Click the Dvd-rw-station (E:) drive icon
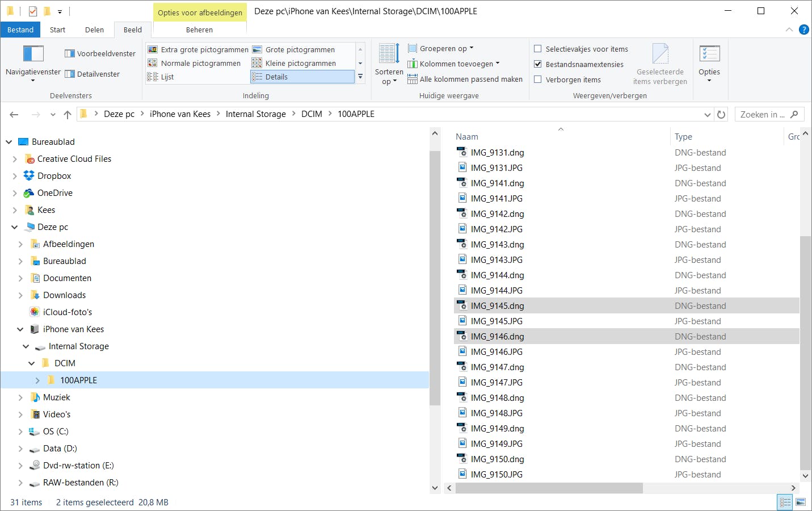 click(35, 466)
